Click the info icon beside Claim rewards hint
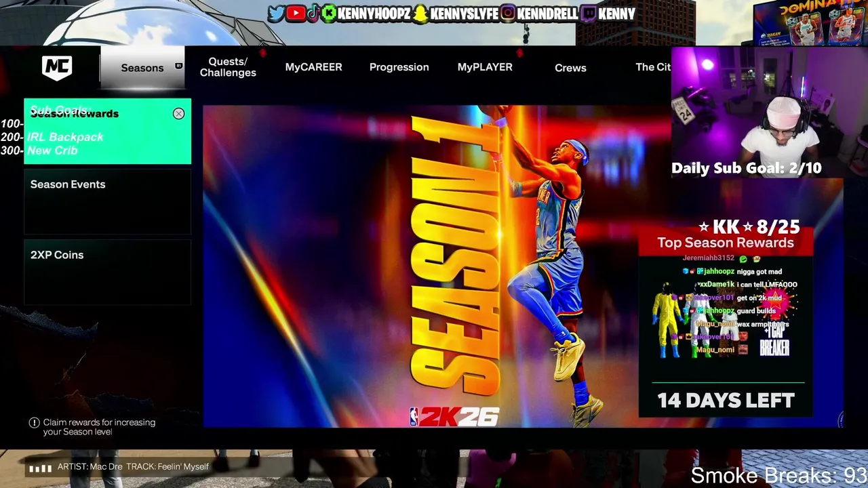This screenshot has height=488, width=868. 34,422
